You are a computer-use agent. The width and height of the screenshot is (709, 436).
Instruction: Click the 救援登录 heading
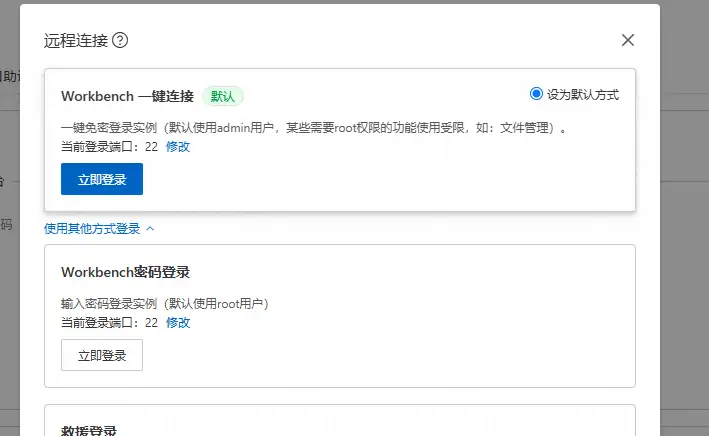(x=89, y=430)
